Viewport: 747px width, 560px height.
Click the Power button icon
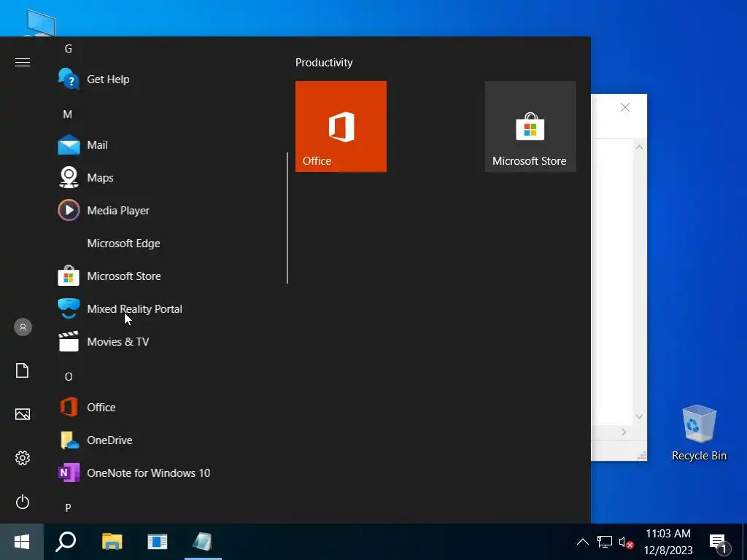tap(23, 502)
